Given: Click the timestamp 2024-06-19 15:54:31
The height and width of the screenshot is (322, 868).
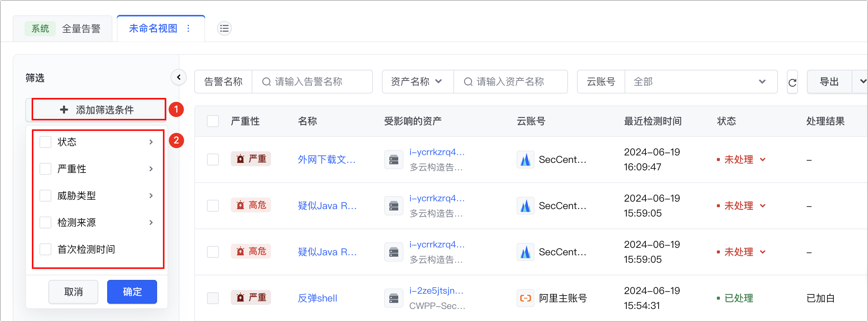Looking at the screenshot, I should tap(652, 298).
